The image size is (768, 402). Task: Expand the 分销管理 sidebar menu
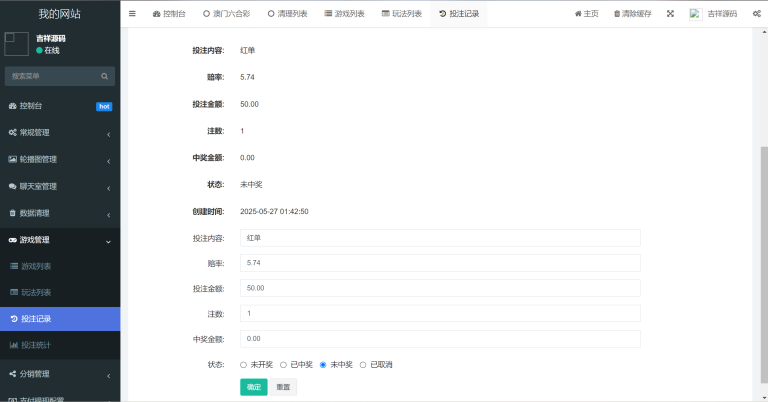point(60,374)
